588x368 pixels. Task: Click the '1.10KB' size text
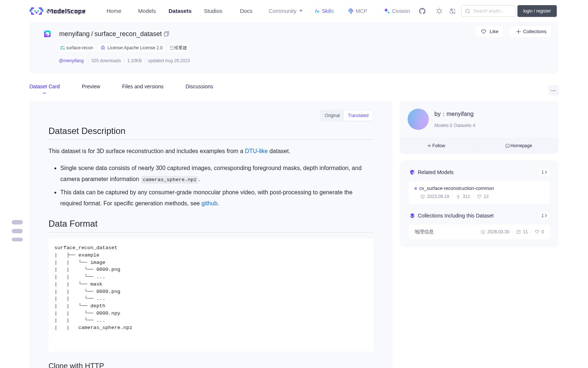[135, 61]
